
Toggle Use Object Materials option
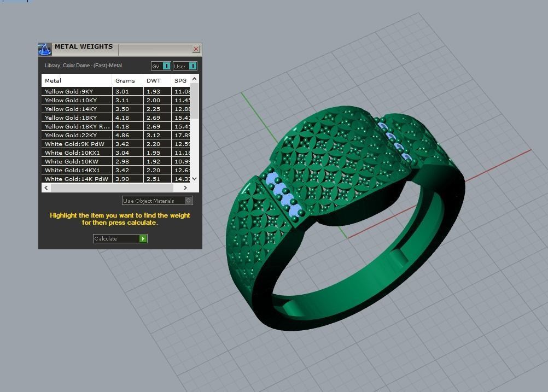(x=158, y=201)
